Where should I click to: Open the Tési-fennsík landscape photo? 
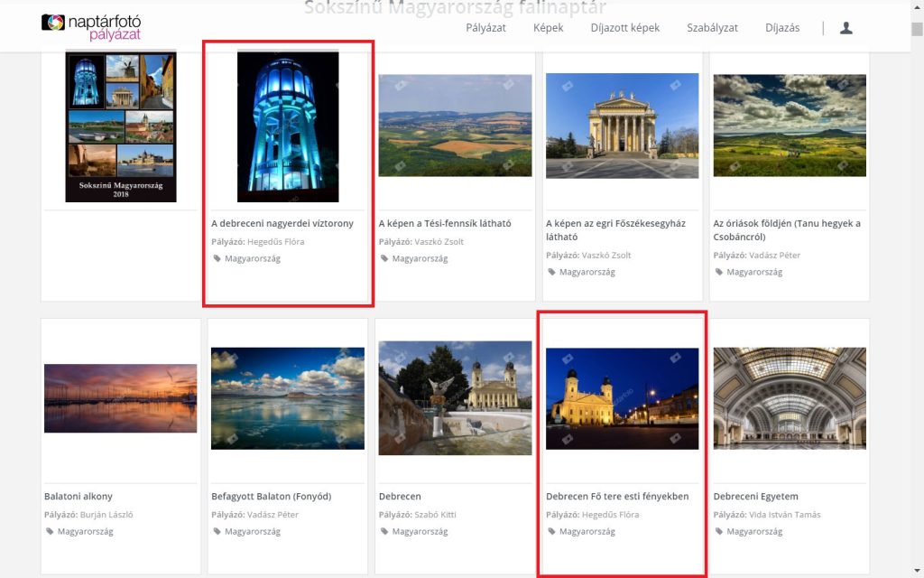coord(455,126)
